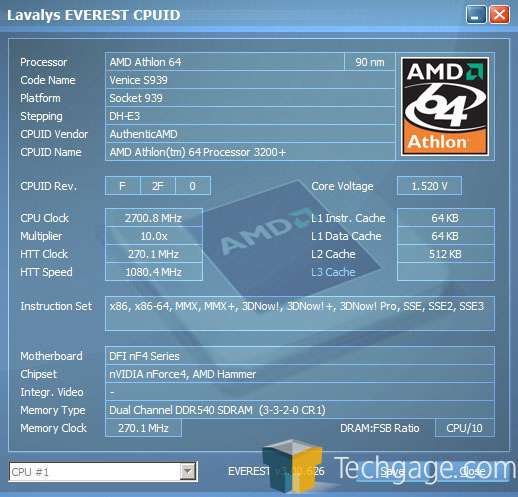Click the Close button at bottom right

[471, 471]
